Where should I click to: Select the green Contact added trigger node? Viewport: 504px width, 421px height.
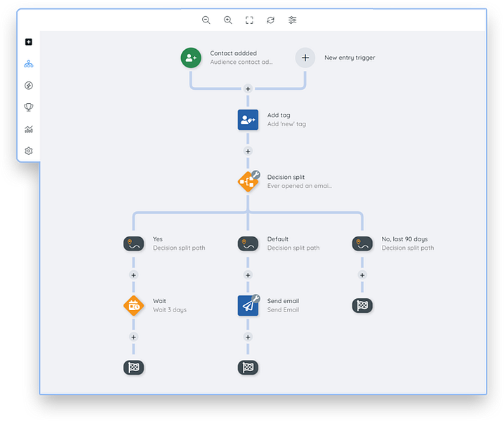click(191, 58)
